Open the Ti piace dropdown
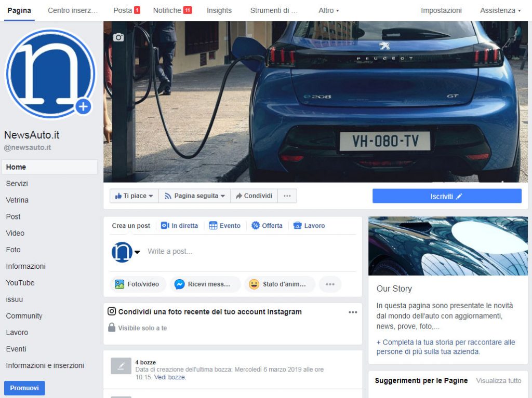The width and height of the screenshot is (532, 398). pyautogui.click(x=134, y=196)
